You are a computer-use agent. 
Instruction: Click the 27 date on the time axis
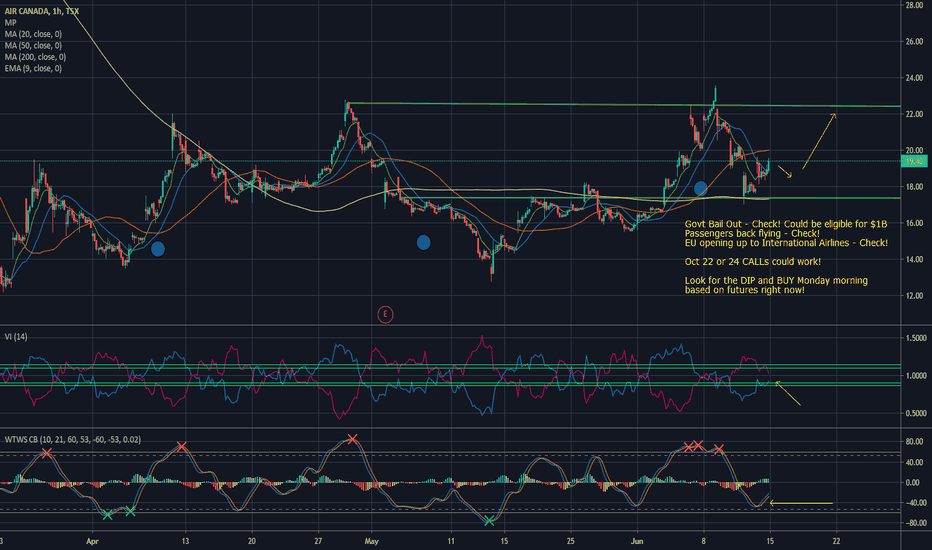(318, 541)
